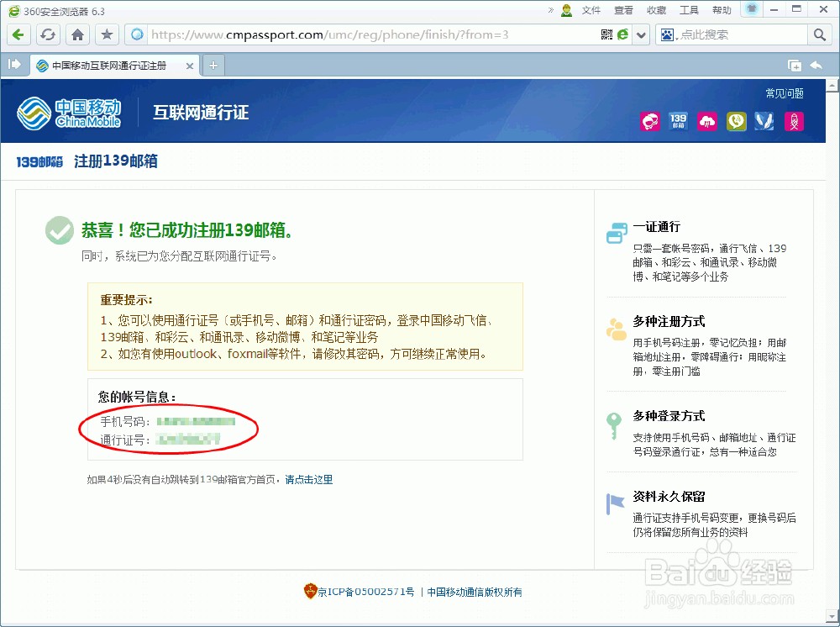840x627 pixels.
Task: Open the 帮助 menu
Action: click(722, 10)
